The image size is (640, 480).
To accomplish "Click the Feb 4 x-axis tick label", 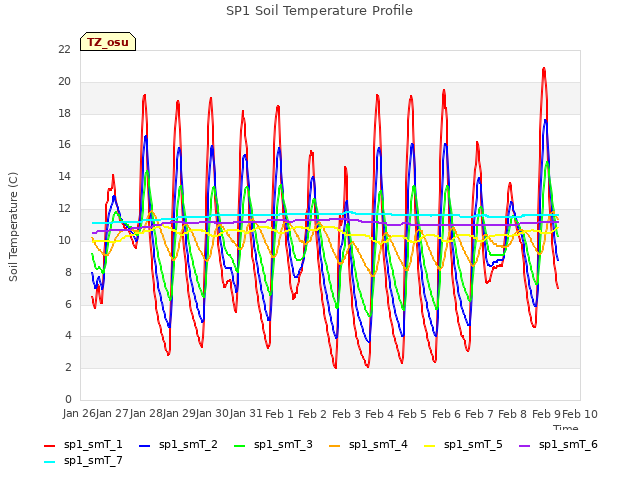I will coord(379,414).
